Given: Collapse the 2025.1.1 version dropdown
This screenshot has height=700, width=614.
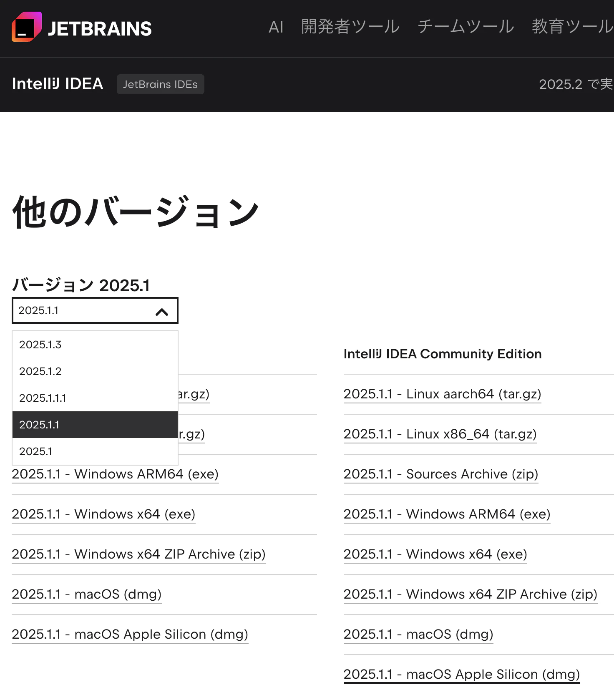Looking at the screenshot, I should 95,310.
